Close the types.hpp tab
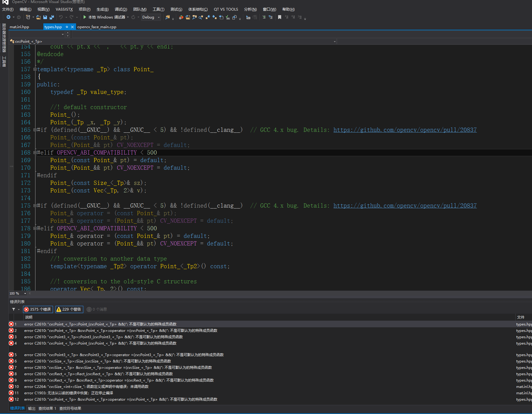 (72, 27)
